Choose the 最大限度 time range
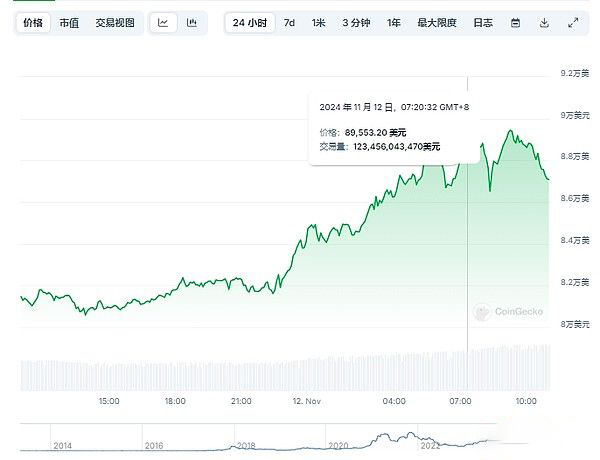This screenshot has height=460, width=600. [437, 23]
